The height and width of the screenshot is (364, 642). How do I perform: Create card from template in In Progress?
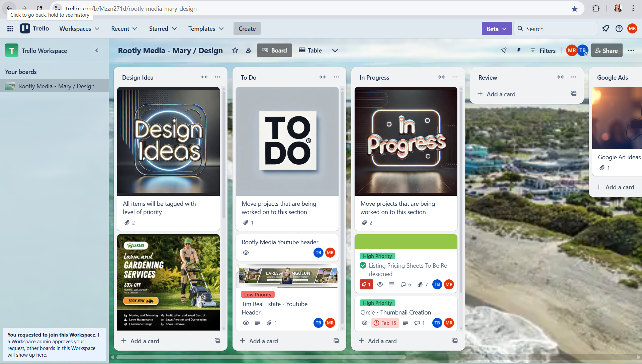[x=455, y=341]
